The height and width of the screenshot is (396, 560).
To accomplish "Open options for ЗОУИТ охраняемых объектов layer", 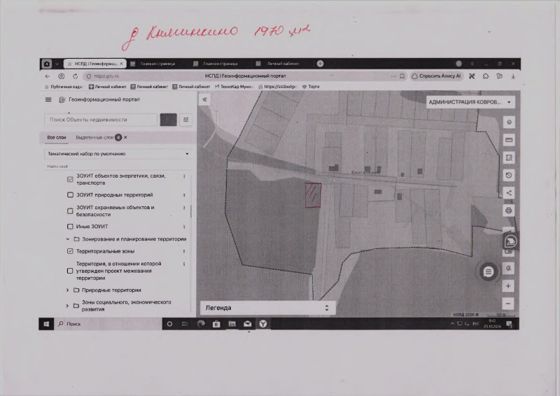I will [x=184, y=207].
